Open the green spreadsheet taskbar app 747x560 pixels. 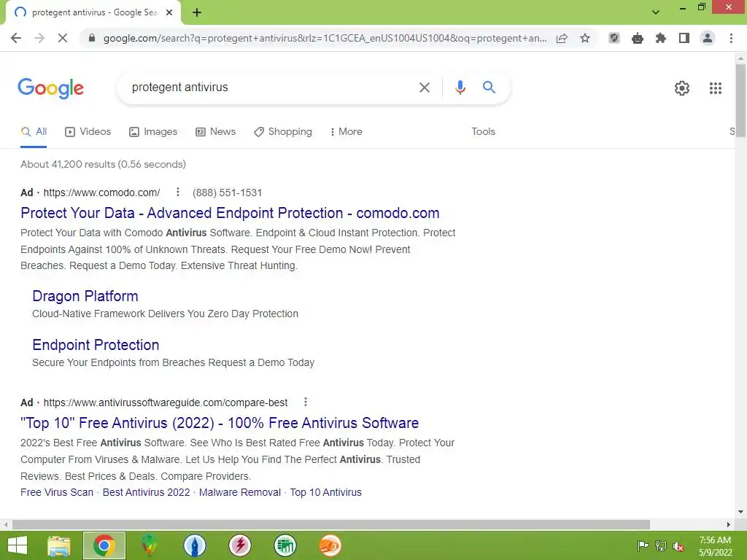[x=285, y=545]
